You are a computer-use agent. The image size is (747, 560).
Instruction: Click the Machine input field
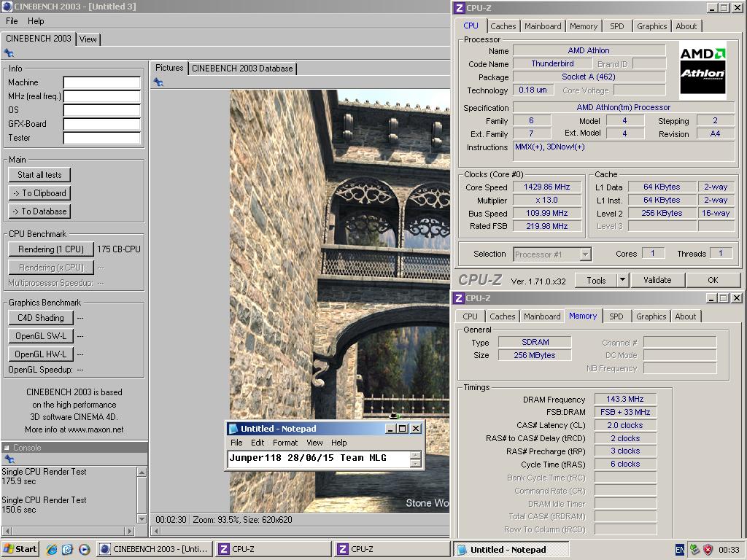[102, 82]
